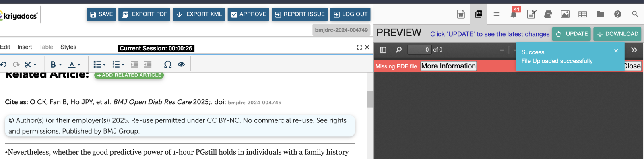Click the PDF page number field
The height and width of the screenshot is (159, 644).
[x=419, y=50]
